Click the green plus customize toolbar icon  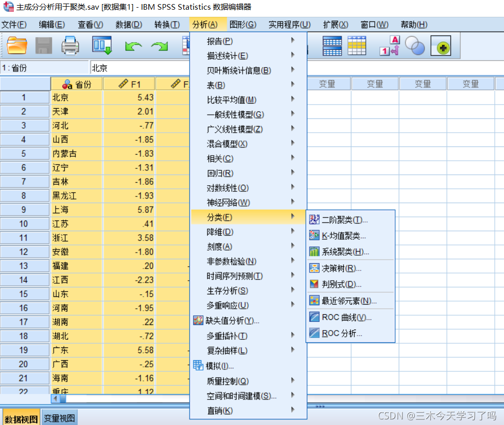441,45
